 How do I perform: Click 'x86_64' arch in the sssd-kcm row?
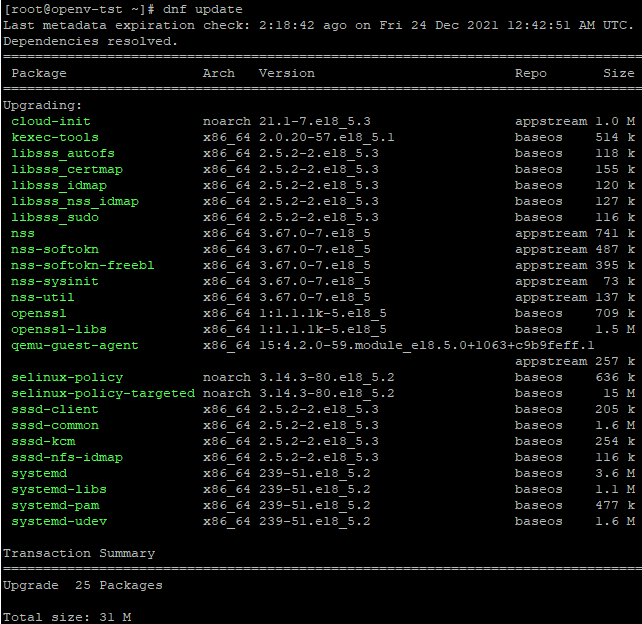coord(226,441)
